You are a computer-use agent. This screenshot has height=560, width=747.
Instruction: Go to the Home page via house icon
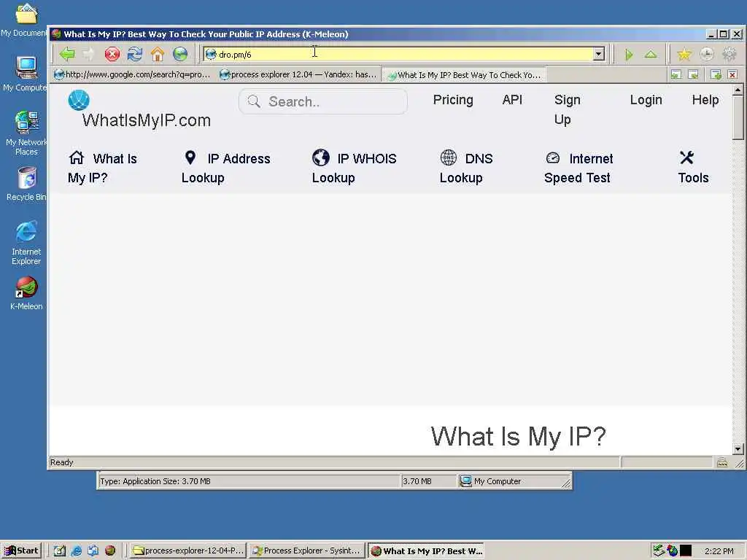click(x=158, y=54)
